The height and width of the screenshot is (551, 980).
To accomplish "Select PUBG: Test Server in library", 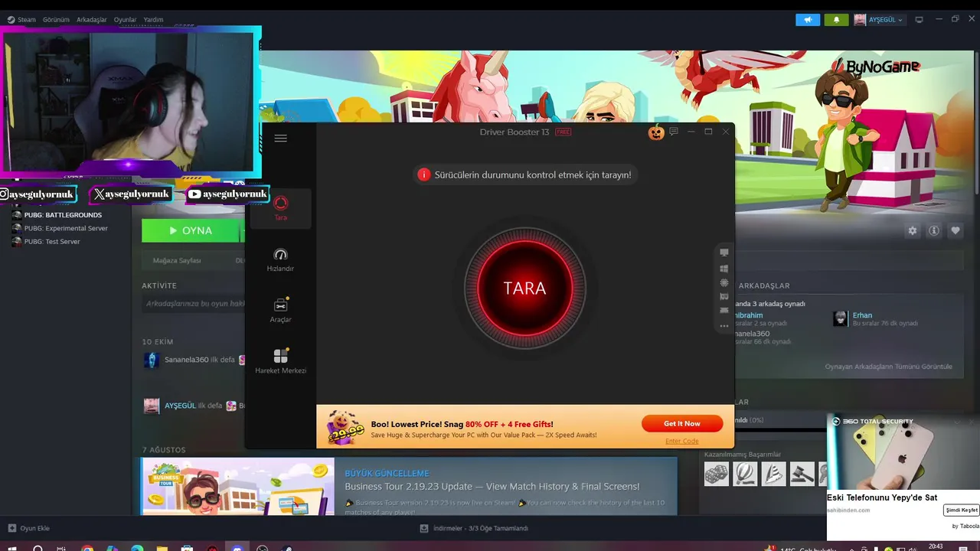I will 45,241.
